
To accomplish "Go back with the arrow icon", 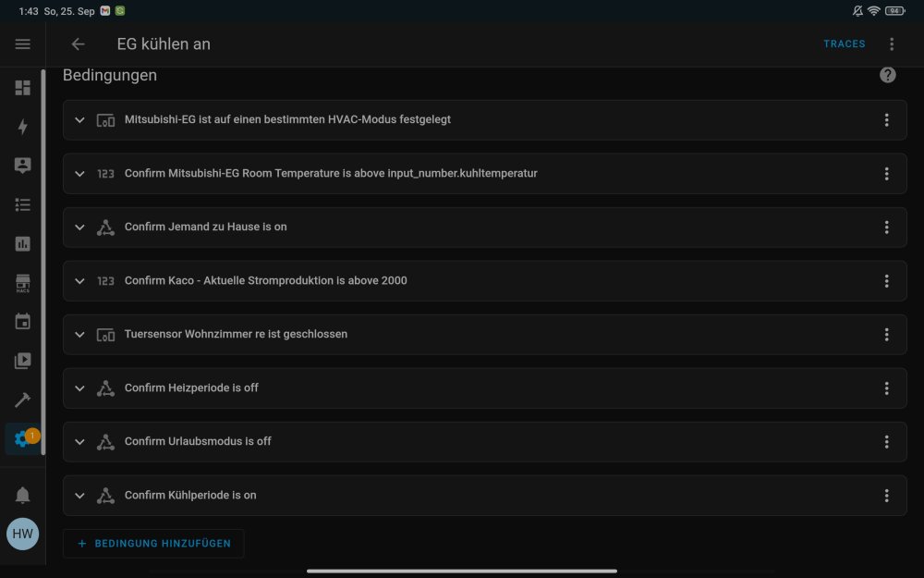I will pos(78,44).
